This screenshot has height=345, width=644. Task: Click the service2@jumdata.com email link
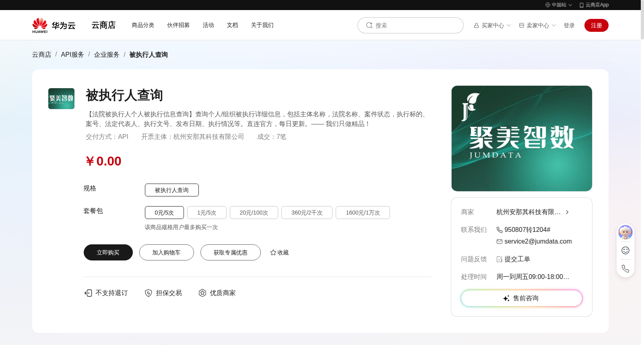coord(538,242)
